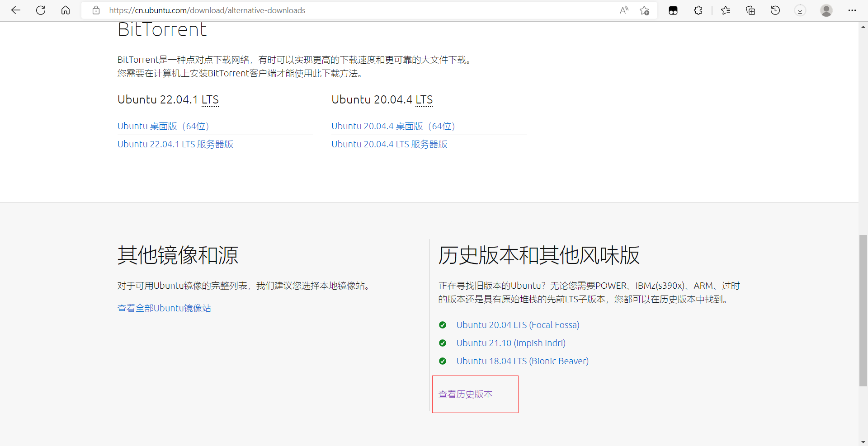Click 查看历史版本 link

tap(465, 394)
